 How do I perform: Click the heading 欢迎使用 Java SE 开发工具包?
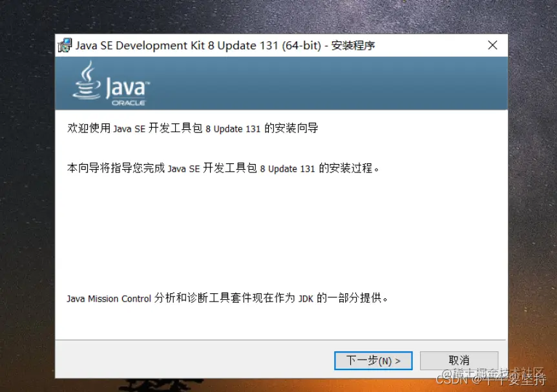pos(193,128)
